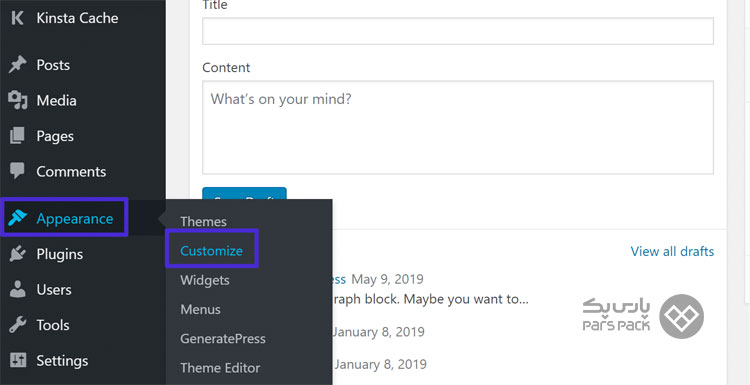Click the Kinsta Cache K icon
Screen dimensions: 750x385
pos(17,18)
